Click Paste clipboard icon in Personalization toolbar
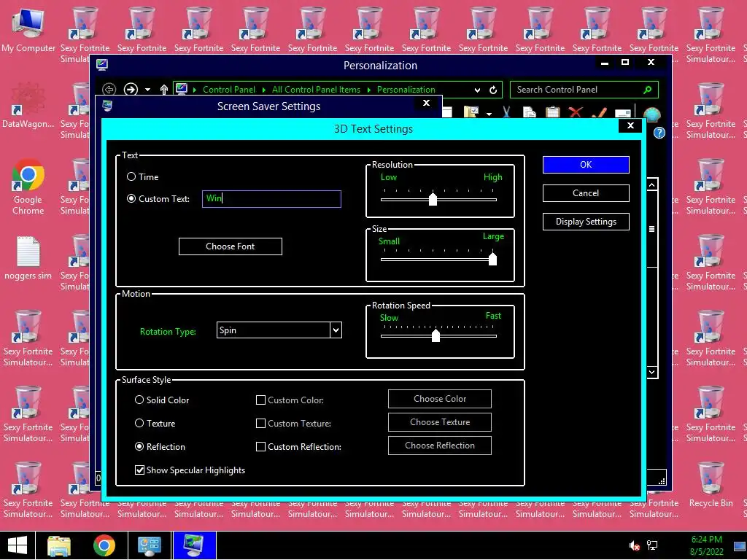This screenshot has width=747, height=560. point(553,112)
